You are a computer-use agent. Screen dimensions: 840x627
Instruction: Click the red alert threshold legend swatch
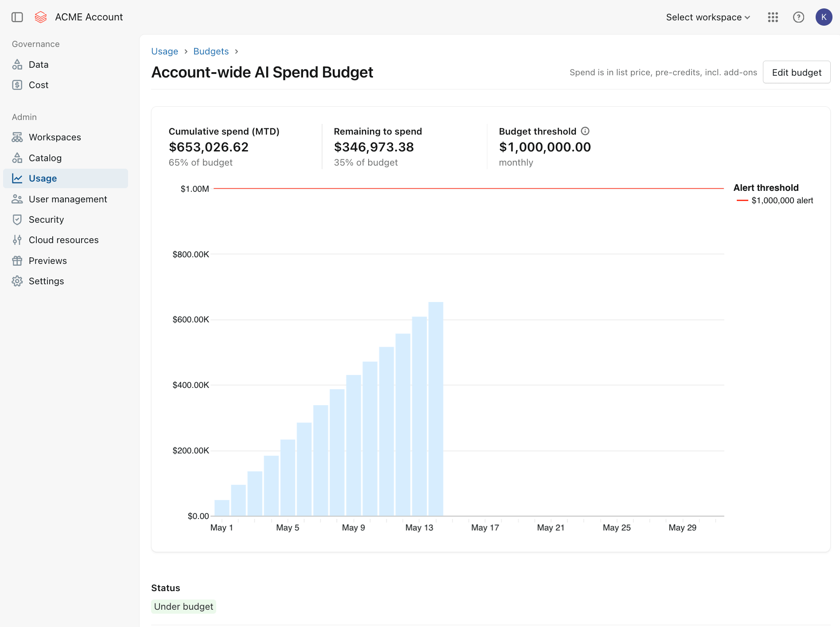[x=742, y=201]
